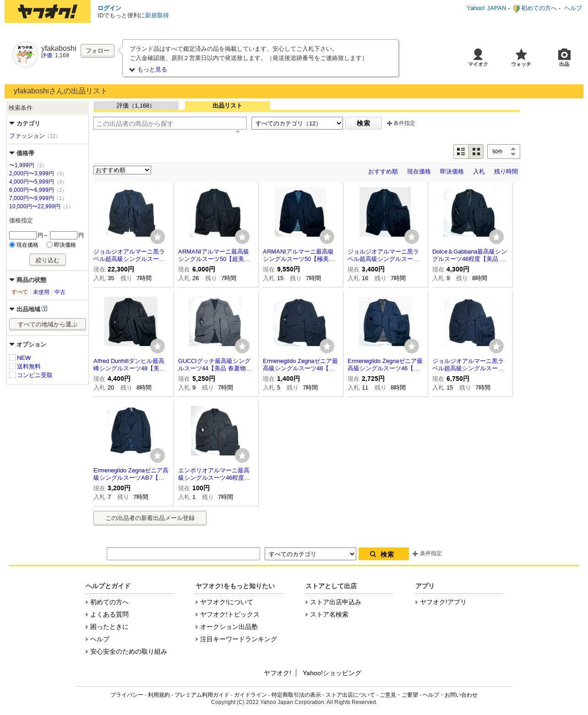Watch the GUCCI suit star icon
Image resolution: width=588 pixels, height=715 pixels.
242,346
